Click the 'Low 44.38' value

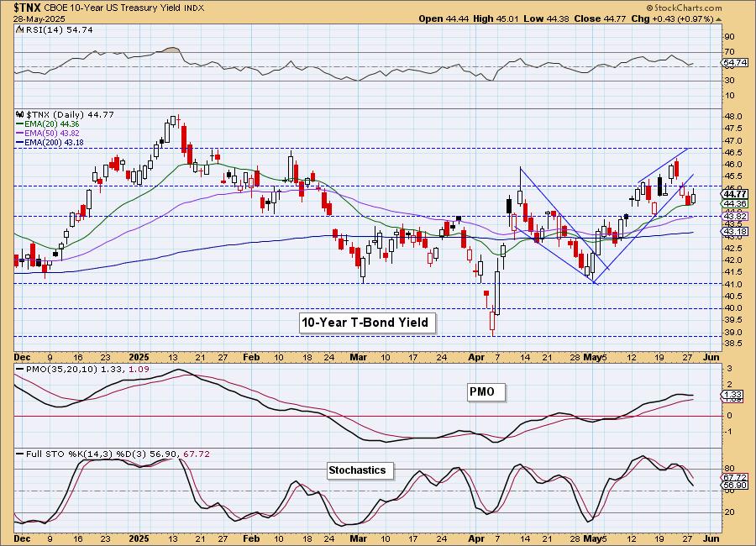[546, 18]
